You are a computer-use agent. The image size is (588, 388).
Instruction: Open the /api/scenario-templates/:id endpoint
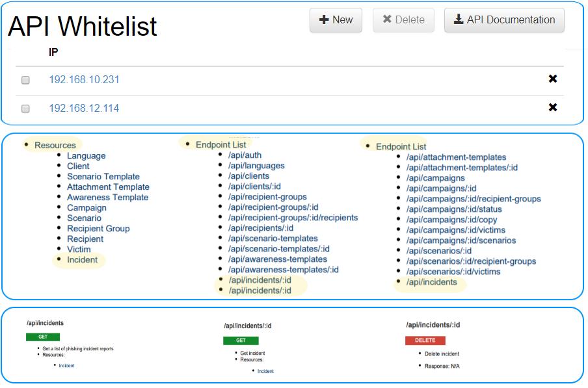279,249
